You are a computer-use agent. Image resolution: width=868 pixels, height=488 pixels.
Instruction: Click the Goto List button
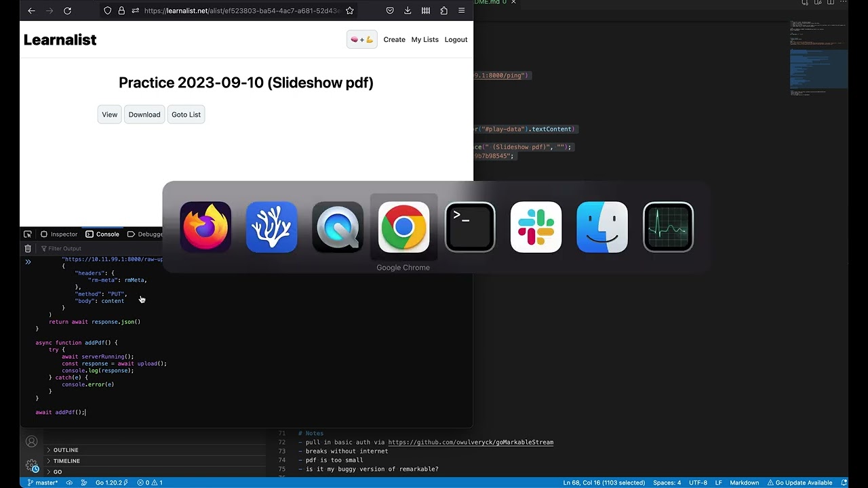click(x=186, y=115)
